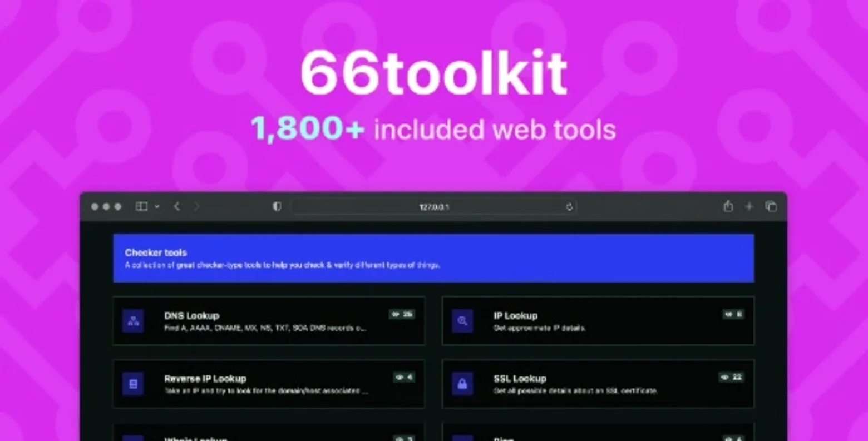Open the IP Lookup tool title

tap(515, 315)
